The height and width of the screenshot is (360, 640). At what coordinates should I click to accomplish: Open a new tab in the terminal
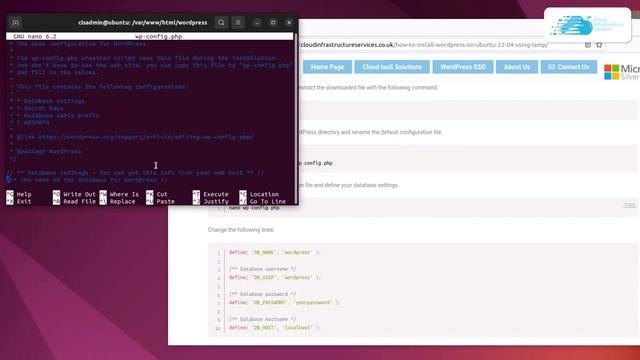tap(16, 22)
